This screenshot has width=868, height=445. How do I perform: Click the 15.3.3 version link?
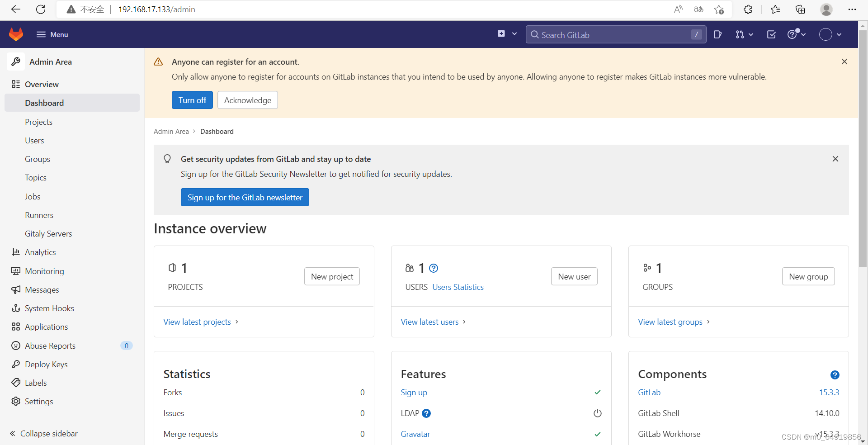click(829, 392)
